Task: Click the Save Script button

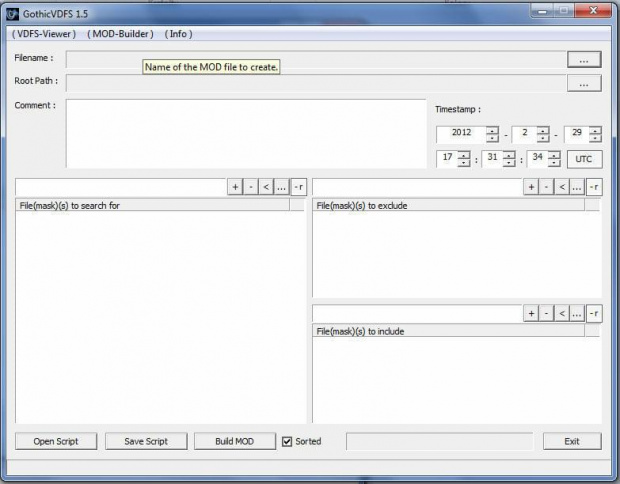Action: [146, 441]
